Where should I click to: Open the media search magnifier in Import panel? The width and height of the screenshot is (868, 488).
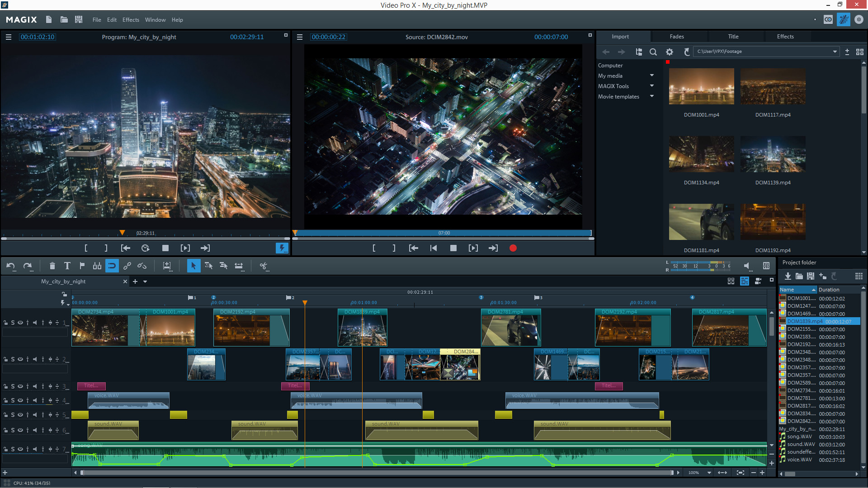[653, 52]
